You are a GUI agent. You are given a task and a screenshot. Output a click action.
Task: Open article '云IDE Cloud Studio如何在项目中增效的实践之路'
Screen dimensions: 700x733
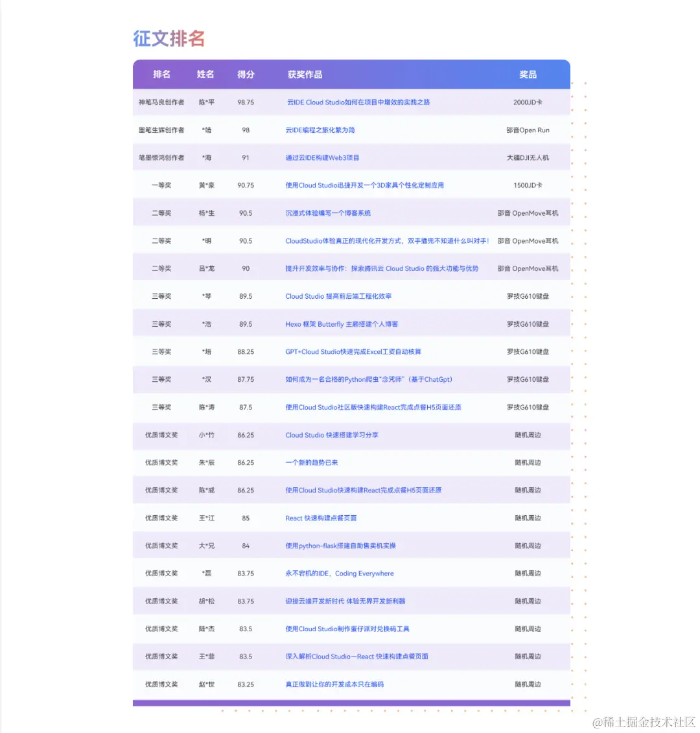click(x=358, y=102)
